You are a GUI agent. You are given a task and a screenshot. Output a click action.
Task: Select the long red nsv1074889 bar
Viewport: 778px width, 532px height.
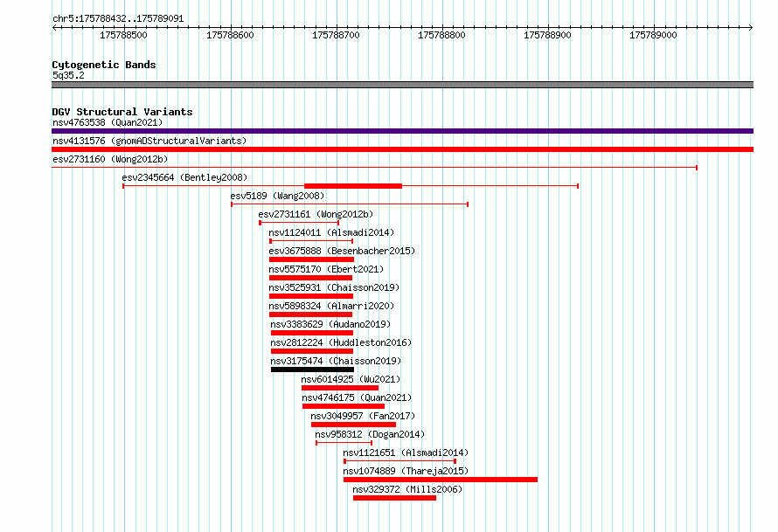pos(441,480)
